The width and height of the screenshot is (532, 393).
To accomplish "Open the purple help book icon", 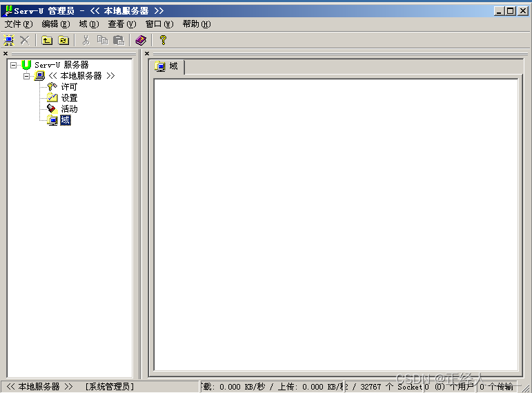I will [x=141, y=40].
